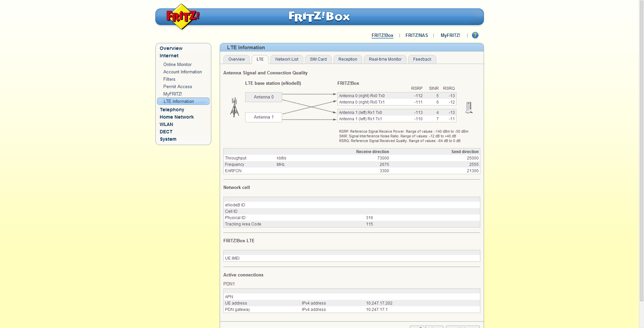Click PDN gateway address 10.247.17.1

pos(377,310)
